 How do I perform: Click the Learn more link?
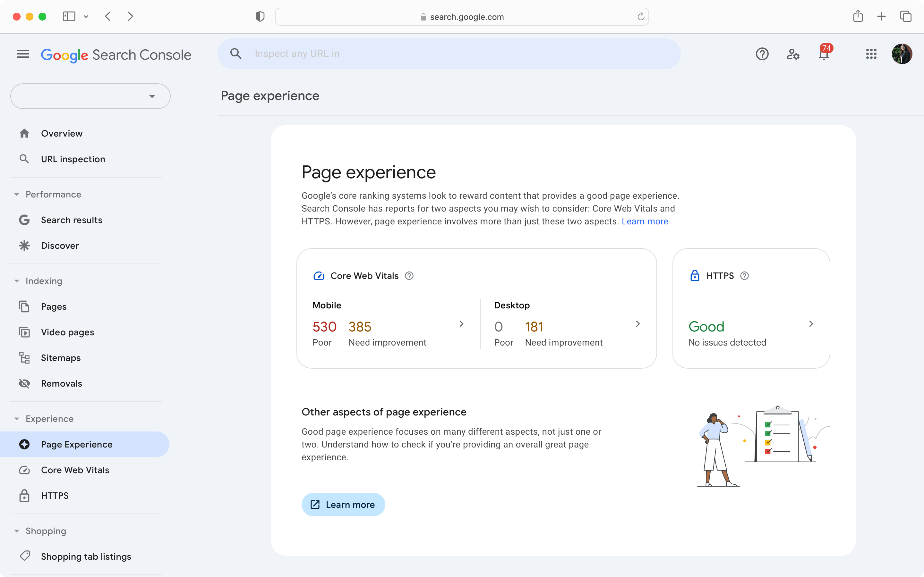(x=644, y=221)
